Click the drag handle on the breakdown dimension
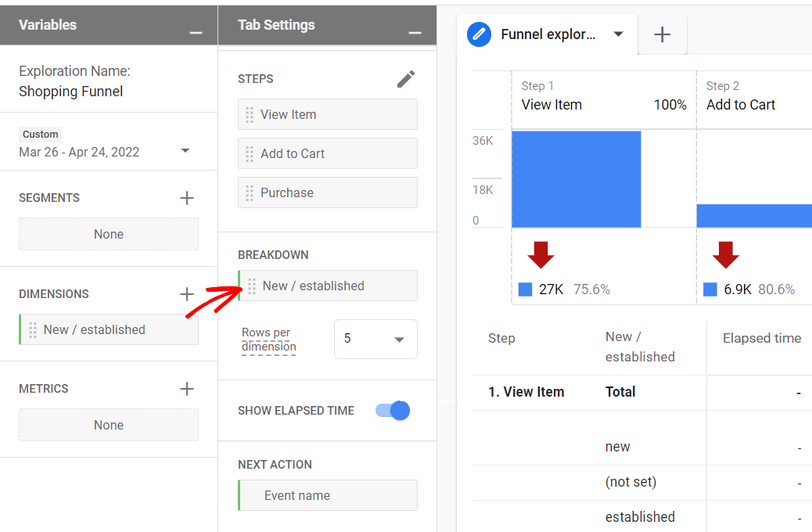Screen dimensions: 812x532 coord(250,286)
